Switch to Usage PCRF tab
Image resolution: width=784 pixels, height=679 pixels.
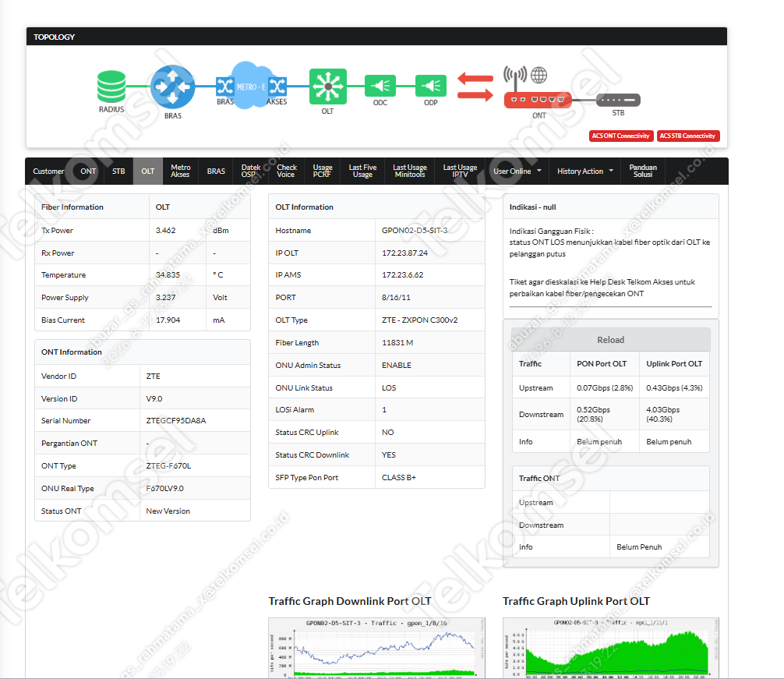pyautogui.click(x=323, y=172)
